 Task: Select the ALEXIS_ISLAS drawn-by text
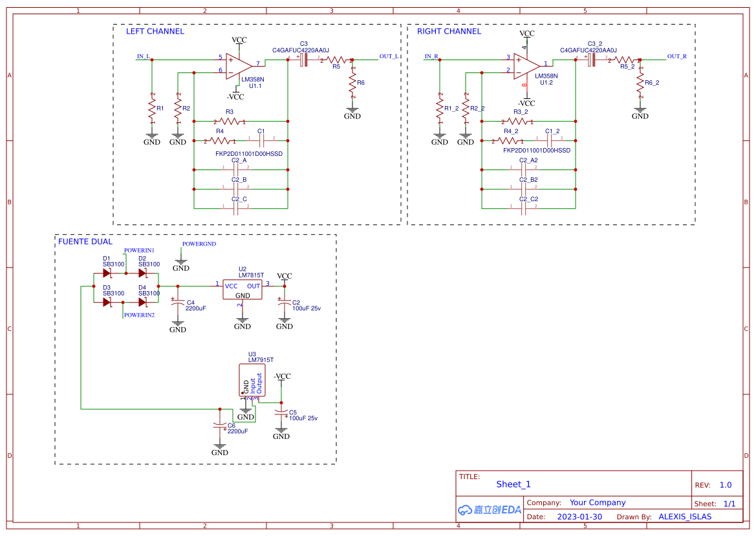click(685, 517)
